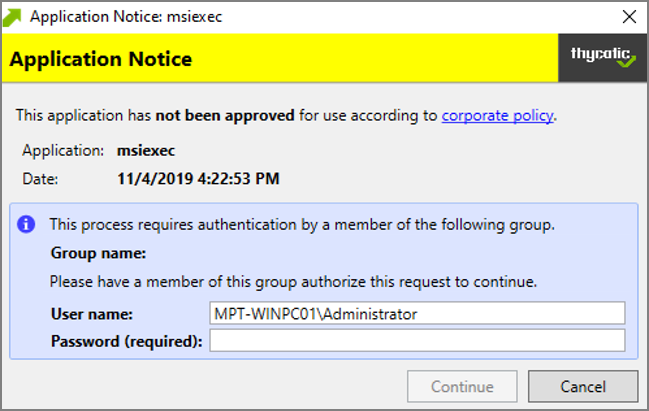The image size is (649, 411).
Task: Click the Cancel button
Action: pos(583,387)
